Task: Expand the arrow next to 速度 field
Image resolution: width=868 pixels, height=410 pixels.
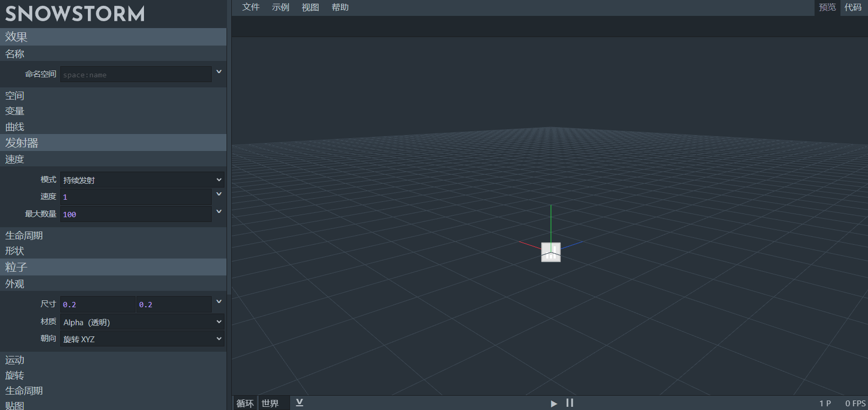Action: click(219, 194)
